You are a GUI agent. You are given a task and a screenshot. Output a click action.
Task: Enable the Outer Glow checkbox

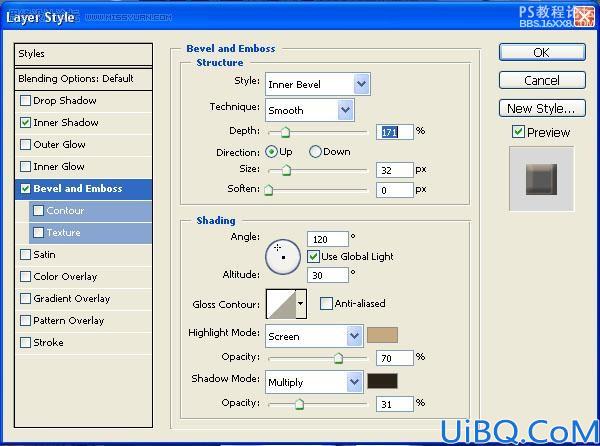[x=25, y=145]
